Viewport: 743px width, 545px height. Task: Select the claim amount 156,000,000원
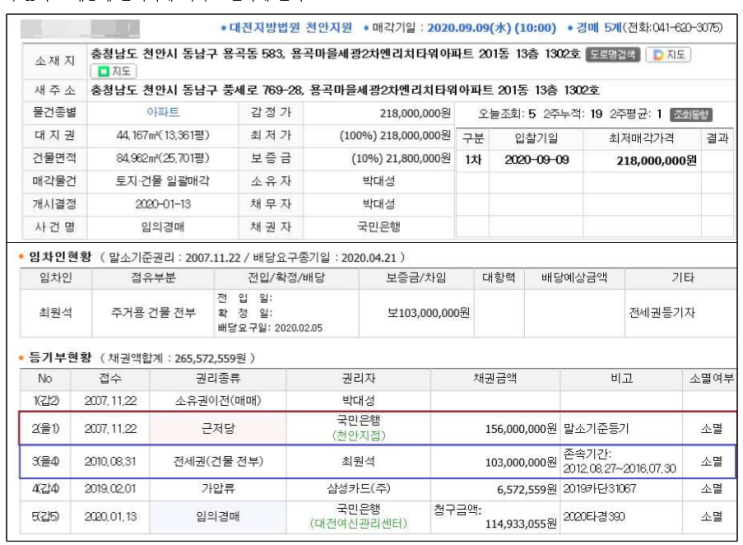click(521, 429)
